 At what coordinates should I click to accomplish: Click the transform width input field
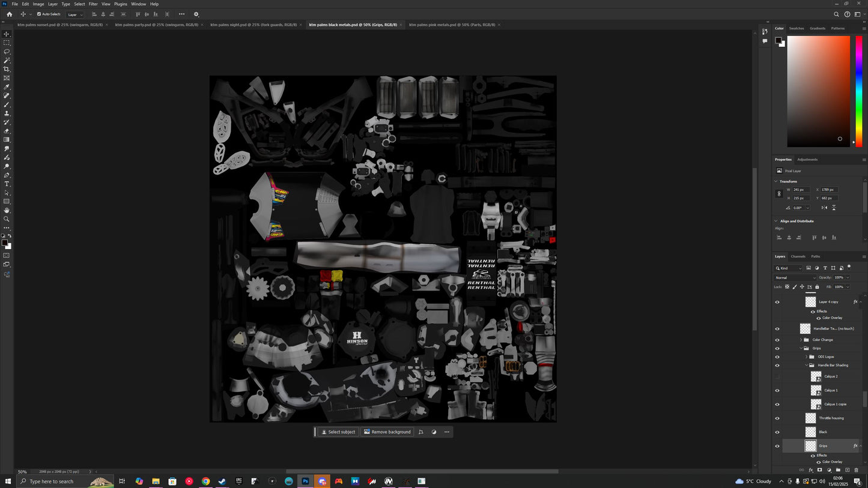pyautogui.click(x=801, y=190)
